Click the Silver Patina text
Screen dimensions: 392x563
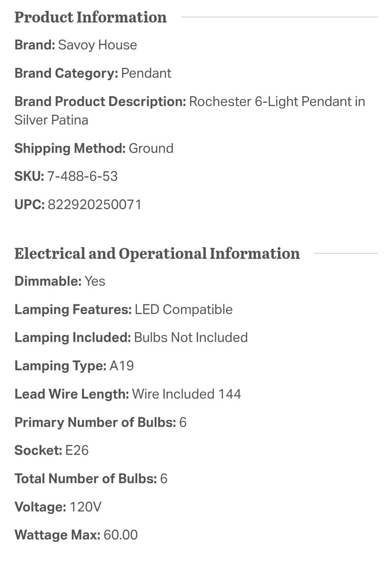coord(51,120)
